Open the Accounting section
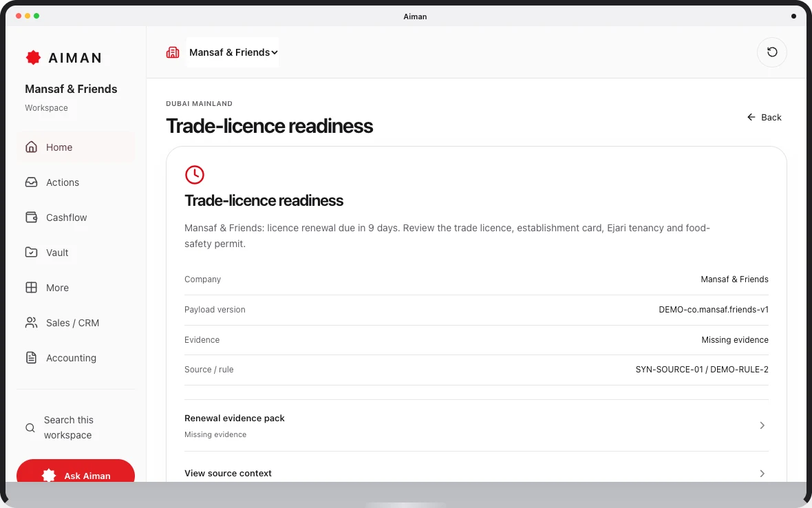The height and width of the screenshot is (508, 812). (76, 358)
